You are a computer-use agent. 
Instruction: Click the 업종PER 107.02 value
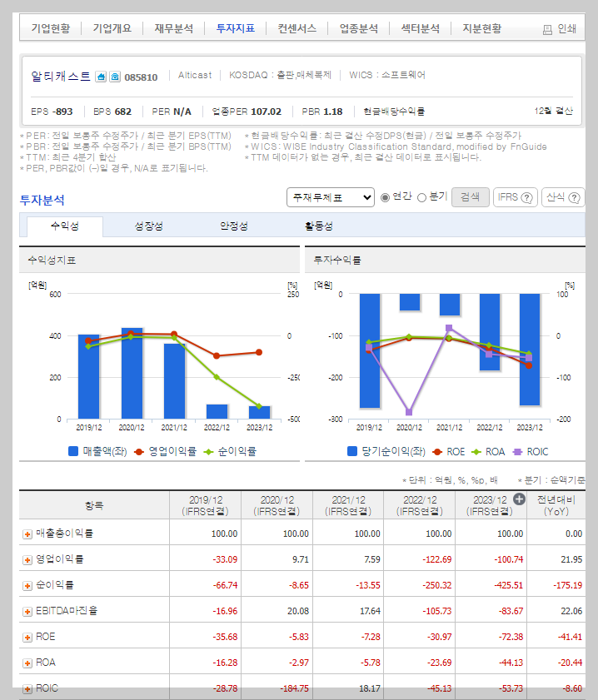266,112
